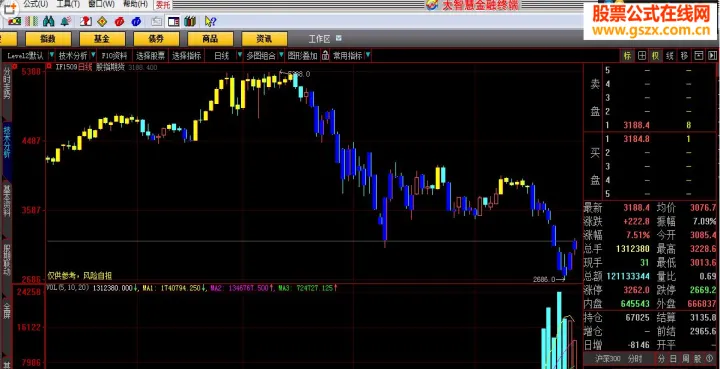Click the 线 drawing line button

click(670, 56)
